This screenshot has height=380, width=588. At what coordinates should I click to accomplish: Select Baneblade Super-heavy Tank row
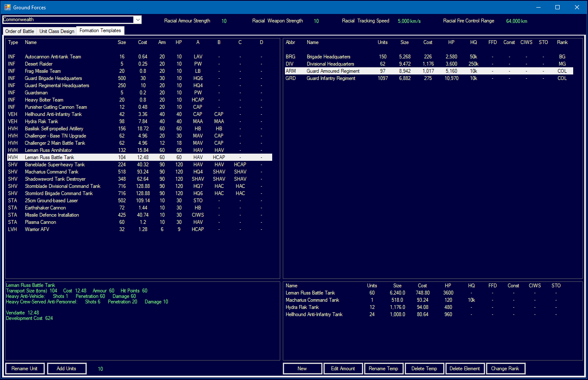[x=140, y=165]
